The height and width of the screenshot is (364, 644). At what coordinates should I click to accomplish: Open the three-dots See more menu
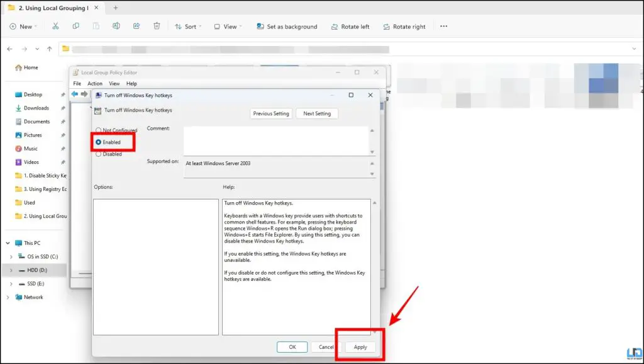click(x=443, y=26)
